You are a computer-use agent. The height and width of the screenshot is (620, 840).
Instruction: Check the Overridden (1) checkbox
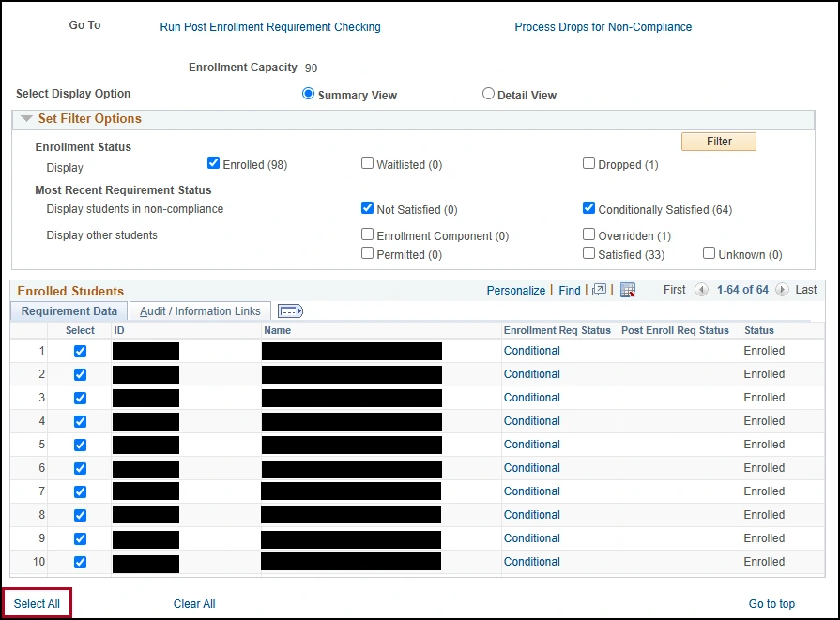588,234
